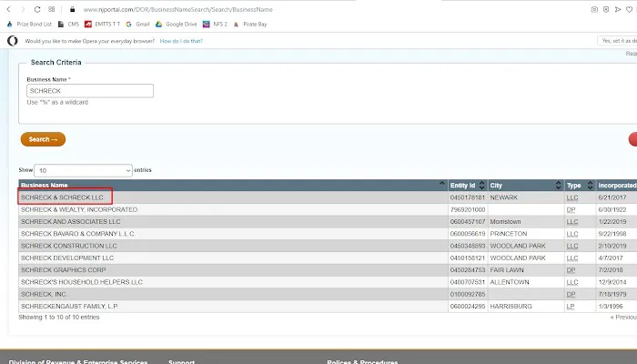
Task: Click the browser forward arrow
Action: point(22,9)
